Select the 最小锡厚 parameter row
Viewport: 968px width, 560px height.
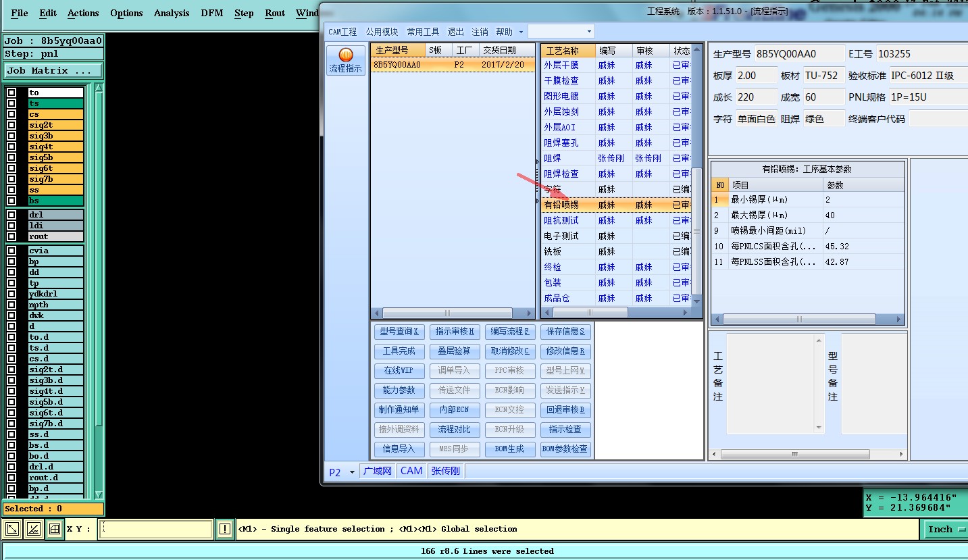tap(808, 199)
